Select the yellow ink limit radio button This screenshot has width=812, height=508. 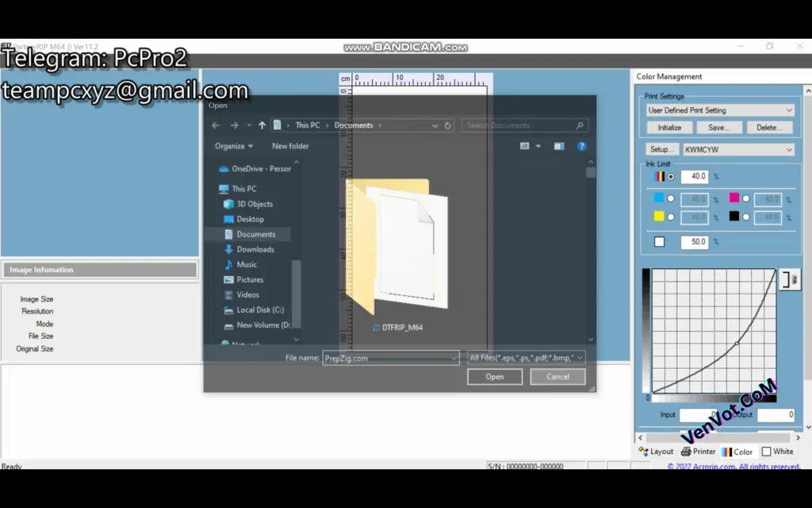point(671,217)
